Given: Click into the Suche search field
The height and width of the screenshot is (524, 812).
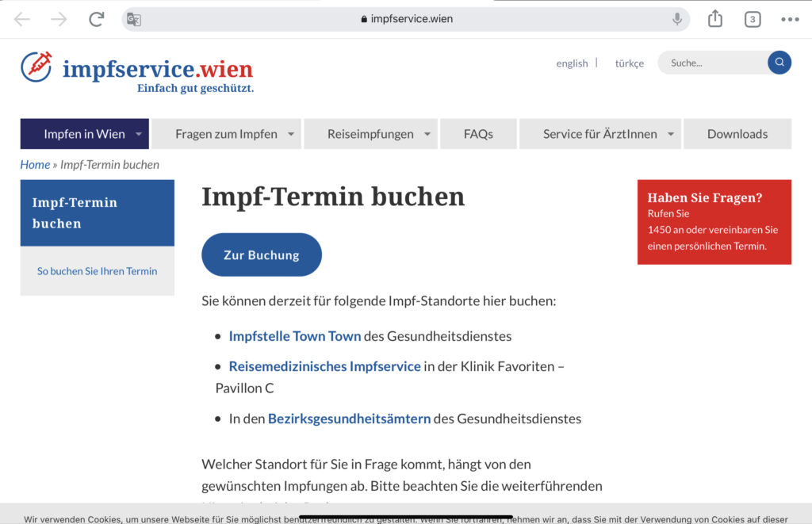Looking at the screenshot, I should click(714, 63).
